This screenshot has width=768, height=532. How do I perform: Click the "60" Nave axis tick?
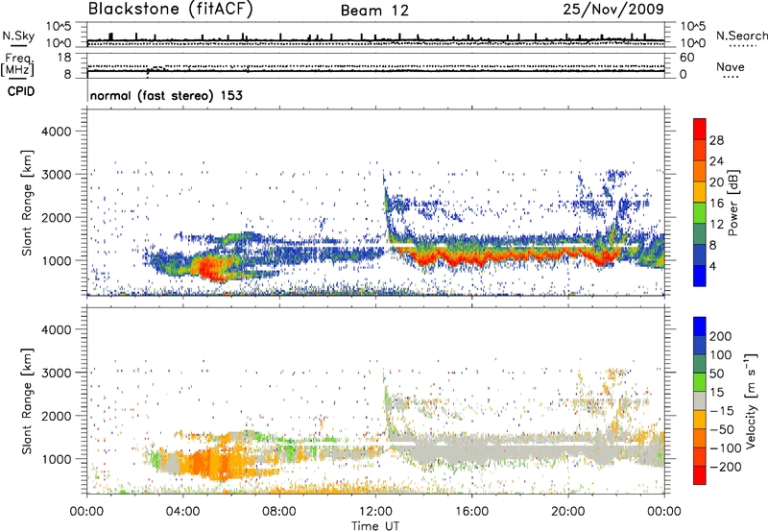(x=687, y=58)
